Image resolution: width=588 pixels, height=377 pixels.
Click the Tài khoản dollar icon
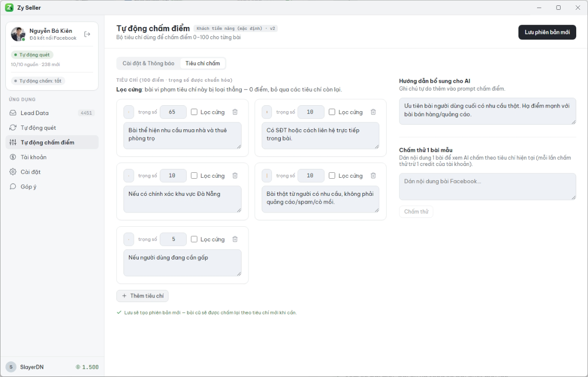tap(13, 157)
